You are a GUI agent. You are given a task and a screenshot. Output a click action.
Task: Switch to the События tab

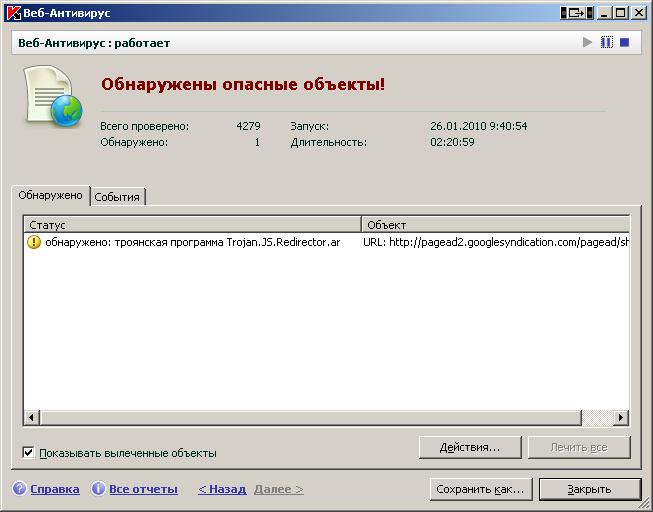[117, 197]
